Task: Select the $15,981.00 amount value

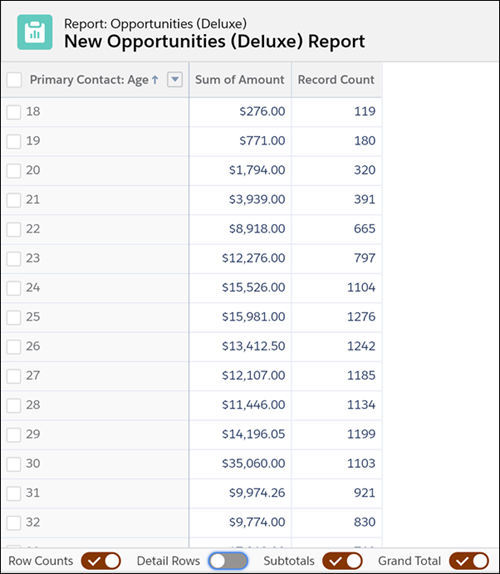Action: 253,316
